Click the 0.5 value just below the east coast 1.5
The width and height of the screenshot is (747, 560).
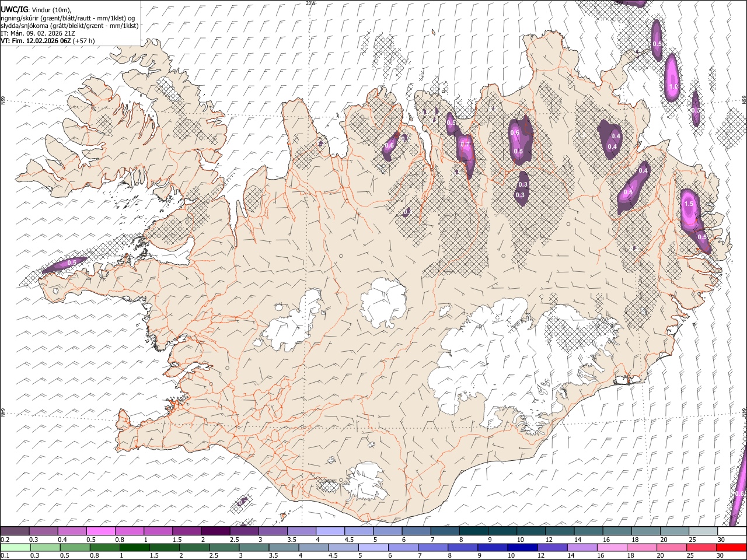pyautogui.click(x=702, y=237)
